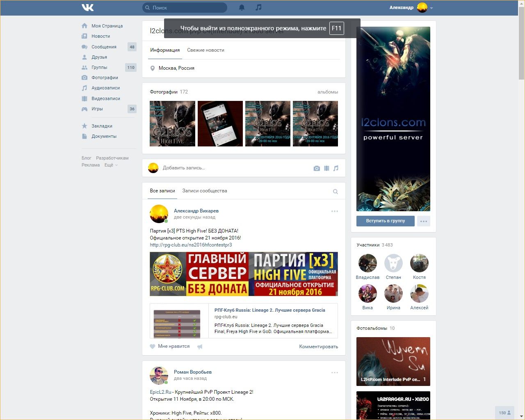The image size is (525, 420).
Task: Like the post via Мне нравится
Action: click(170, 346)
